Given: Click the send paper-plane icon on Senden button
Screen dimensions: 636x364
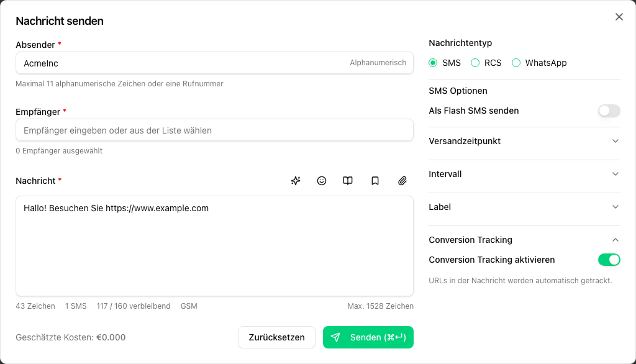Looking at the screenshot, I should [336, 337].
